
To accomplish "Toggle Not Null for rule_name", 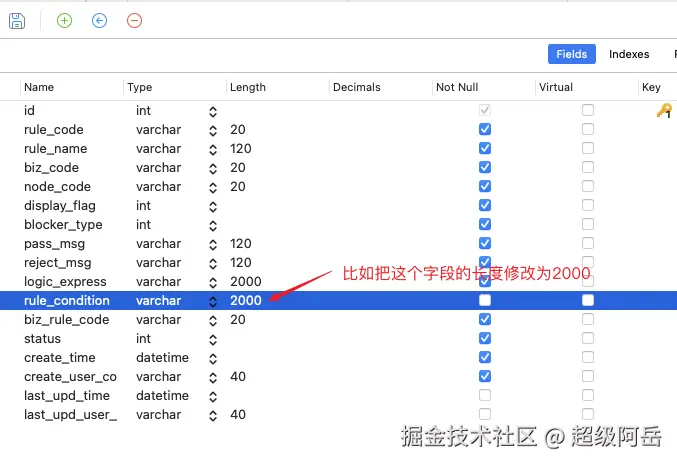I will 485,148.
